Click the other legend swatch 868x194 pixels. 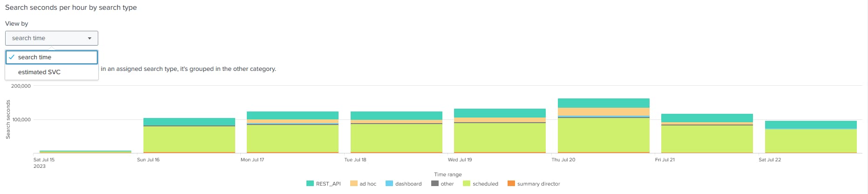tap(435, 184)
